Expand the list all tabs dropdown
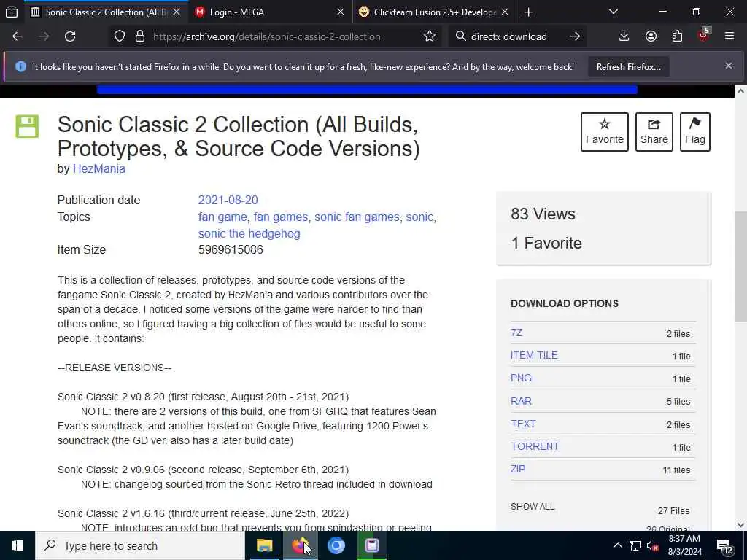Image resolution: width=747 pixels, height=560 pixels. 614,12
